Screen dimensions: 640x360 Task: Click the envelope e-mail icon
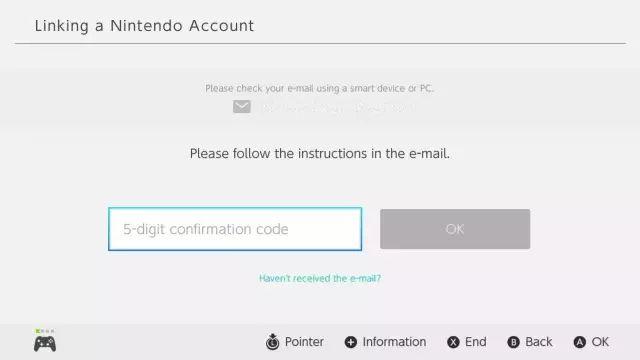click(x=242, y=107)
